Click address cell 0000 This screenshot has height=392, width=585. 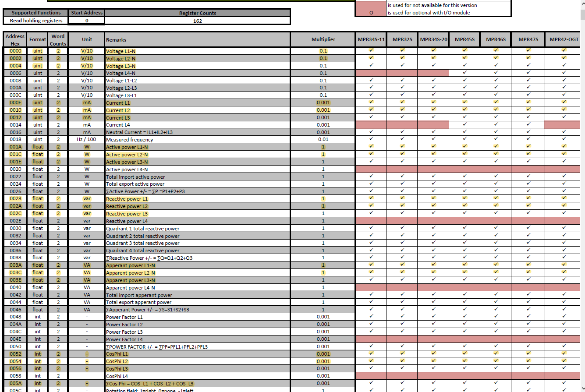click(x=15, y=51)
